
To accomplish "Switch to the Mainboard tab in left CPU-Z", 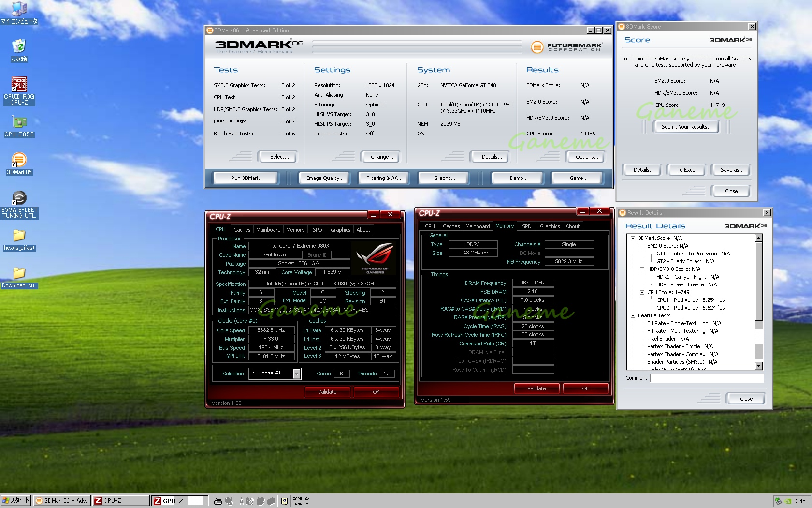I will point(268,230).
